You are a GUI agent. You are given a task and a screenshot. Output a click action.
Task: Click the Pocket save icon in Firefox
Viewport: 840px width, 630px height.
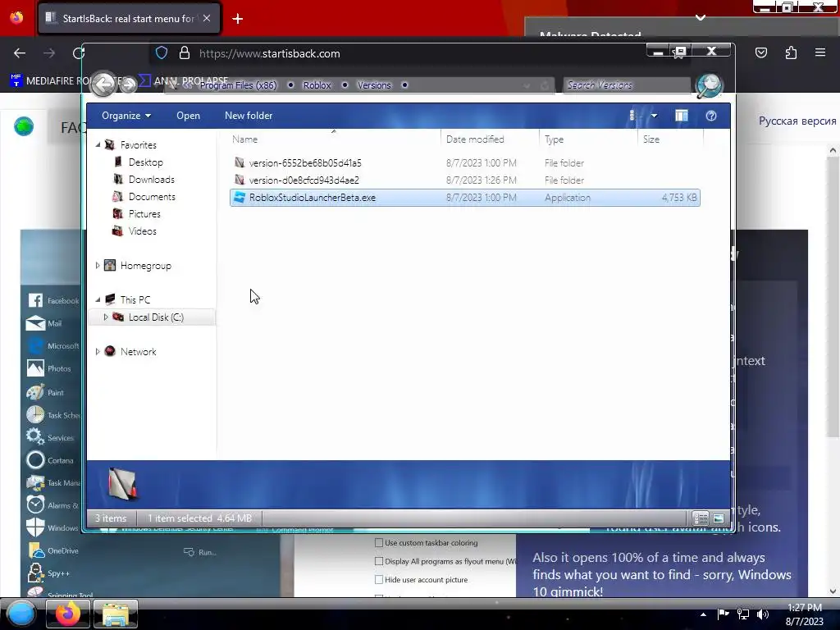(761, 52)
